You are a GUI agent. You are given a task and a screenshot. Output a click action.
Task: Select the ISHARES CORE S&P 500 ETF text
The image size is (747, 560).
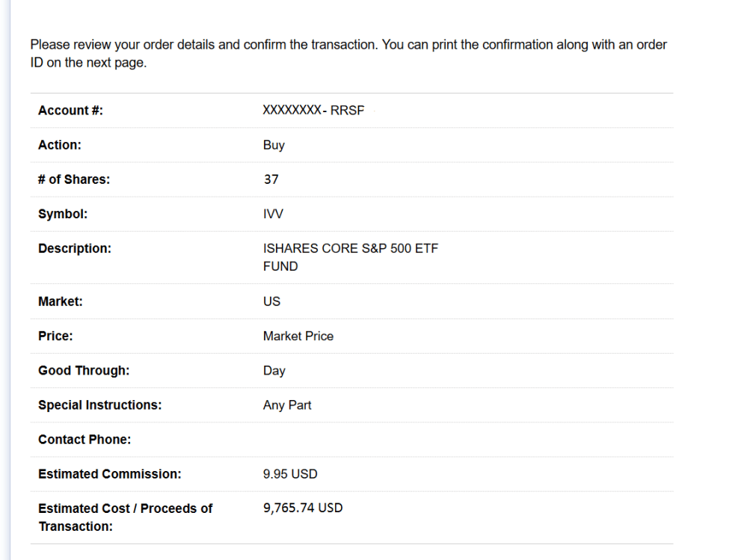[350, 248]
